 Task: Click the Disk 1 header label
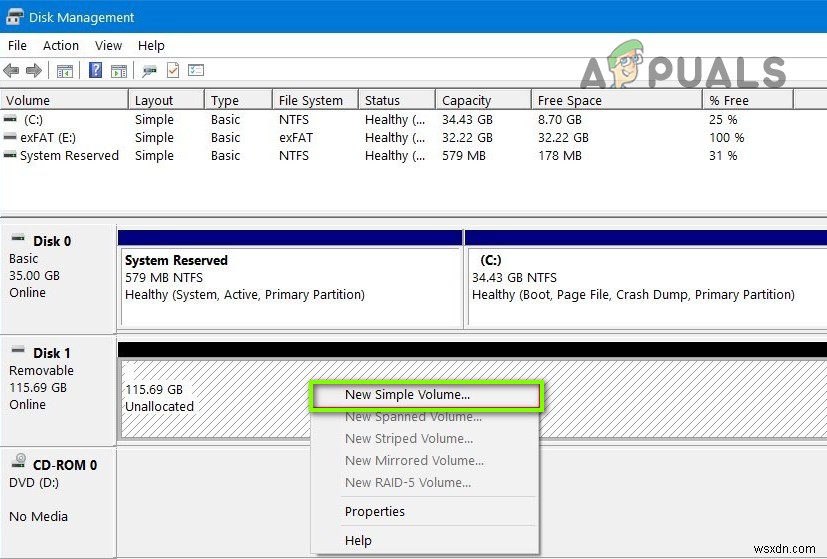[52, 353]
